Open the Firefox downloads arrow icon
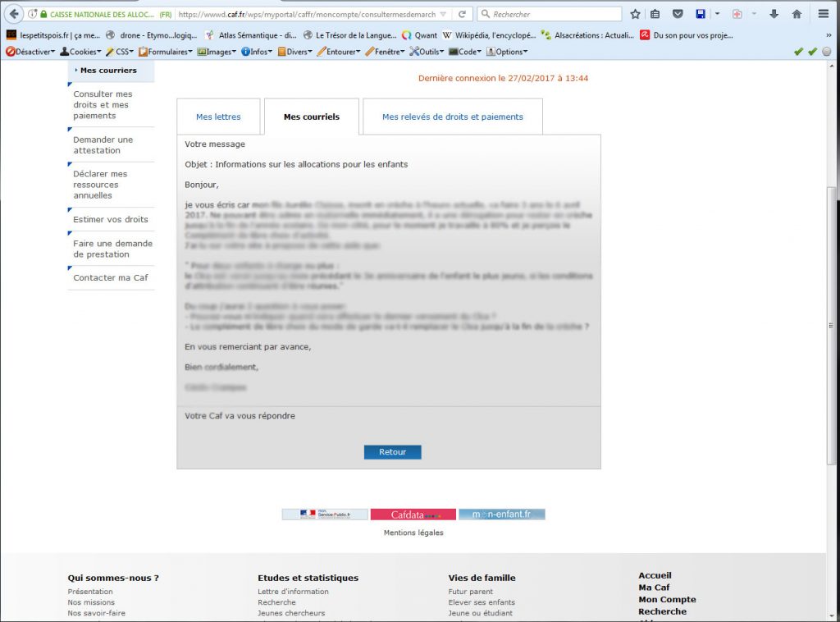This screenshot has width=840, height=622. [x=775, y=14]
